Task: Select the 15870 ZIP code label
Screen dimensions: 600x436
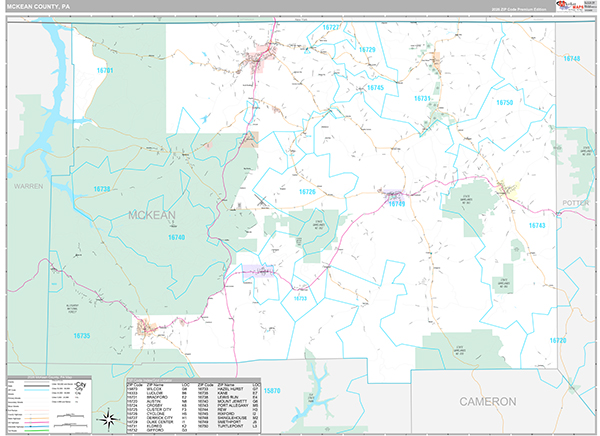Action: (x=272, y=391)
